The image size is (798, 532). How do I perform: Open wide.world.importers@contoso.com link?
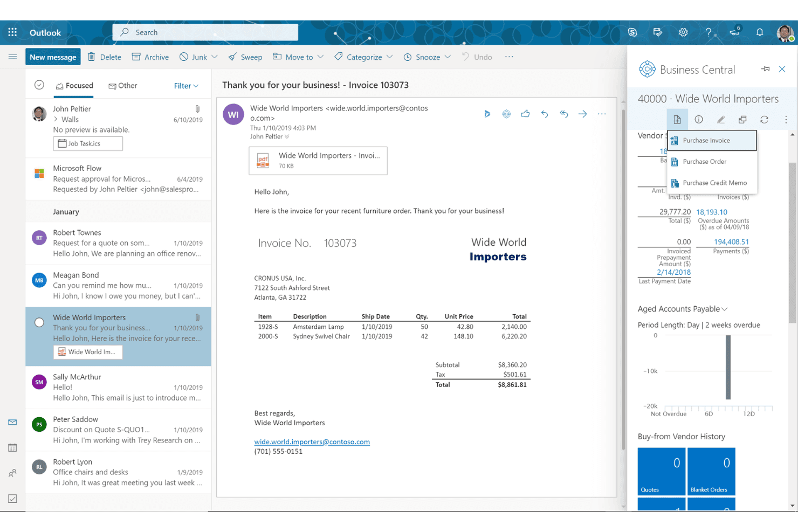312,442
